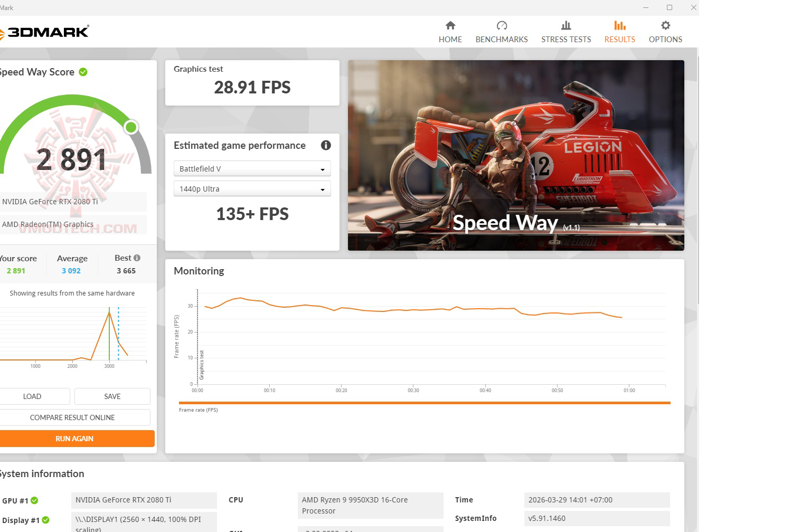811x532 pixels.
Task: Click the Home house icon
Action: point(450,25)
